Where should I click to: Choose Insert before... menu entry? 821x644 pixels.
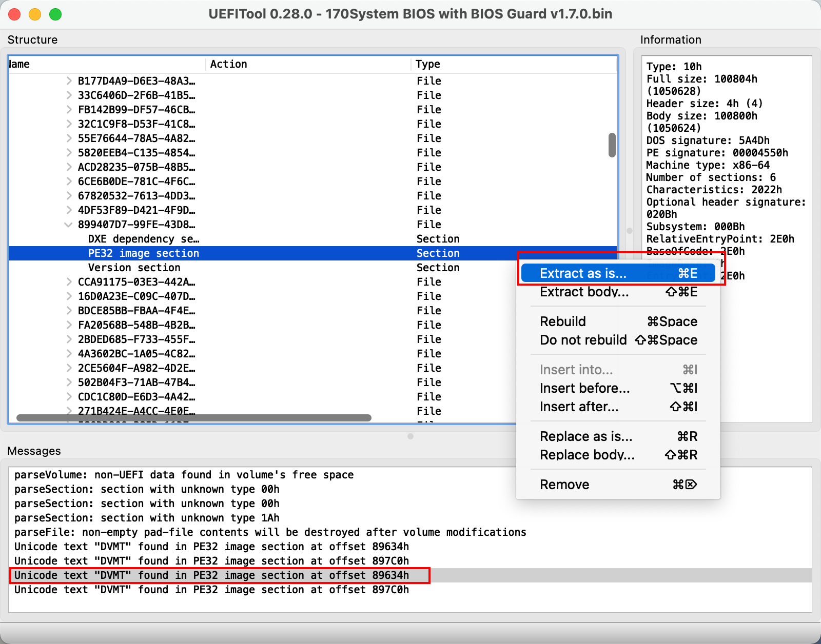click(618, 388)
